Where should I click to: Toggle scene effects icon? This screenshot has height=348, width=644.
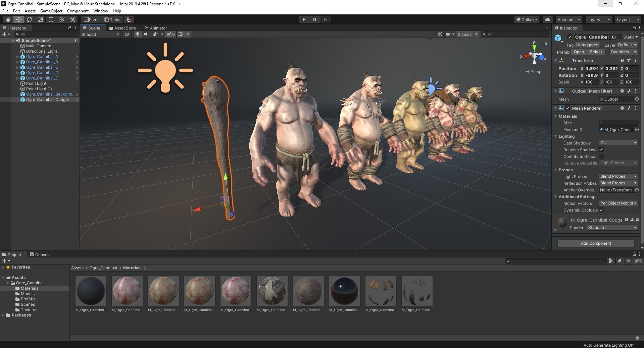(x=155, y=34)
